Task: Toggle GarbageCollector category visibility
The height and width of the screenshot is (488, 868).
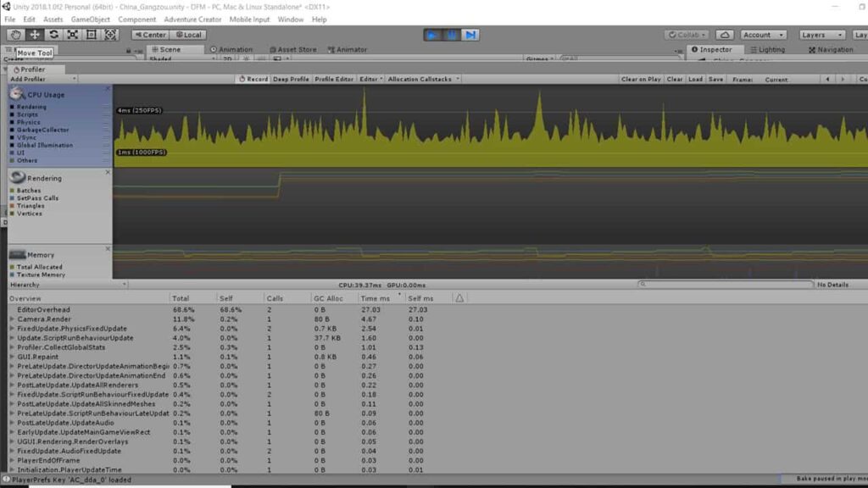Action: click(12, 130)
